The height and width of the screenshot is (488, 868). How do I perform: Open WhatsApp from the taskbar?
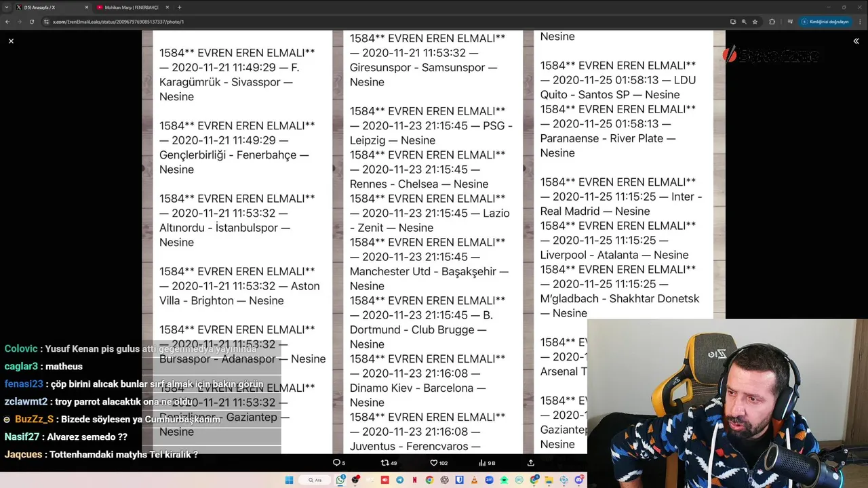tap(340, 480)
